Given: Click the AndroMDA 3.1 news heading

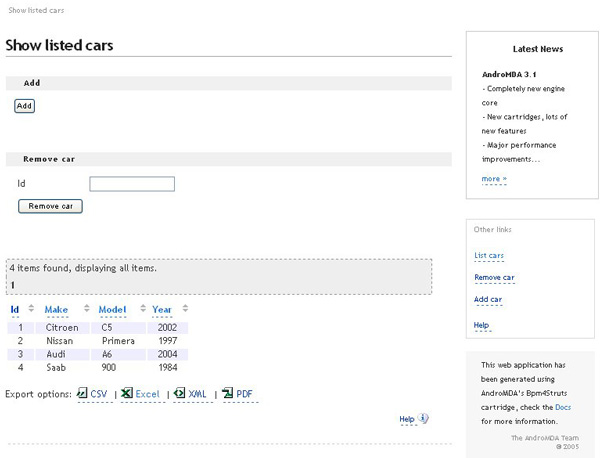Looking at the screenshot, I should coord(509,75).
